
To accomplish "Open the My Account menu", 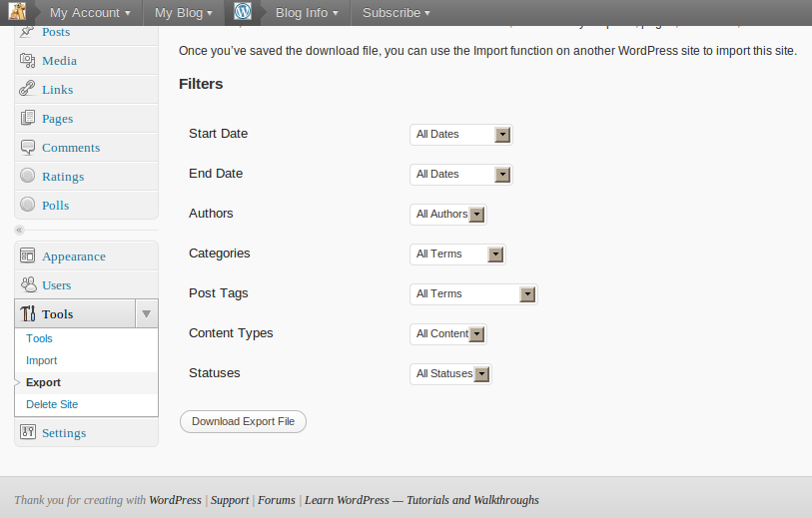I will click(x=90, y=13).
